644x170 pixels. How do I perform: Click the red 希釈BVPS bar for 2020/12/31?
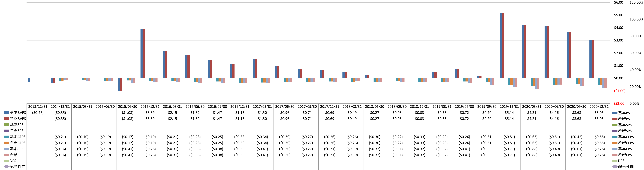pyautogui.click(x=593, y=59)
